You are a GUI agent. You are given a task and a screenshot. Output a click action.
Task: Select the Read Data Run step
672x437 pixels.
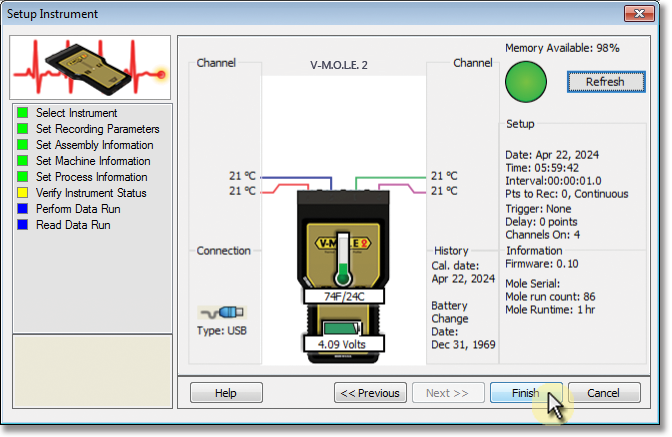[73, 224]
